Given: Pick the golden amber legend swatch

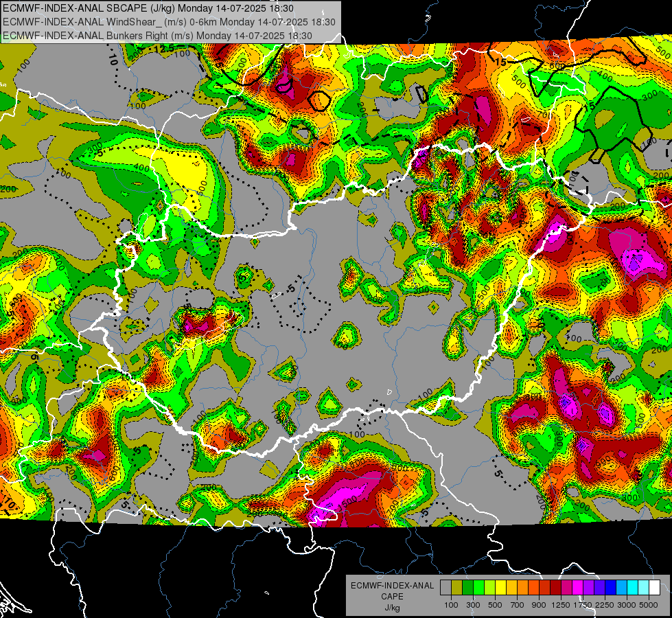Looking at the screenshot, I should (511, 587).
